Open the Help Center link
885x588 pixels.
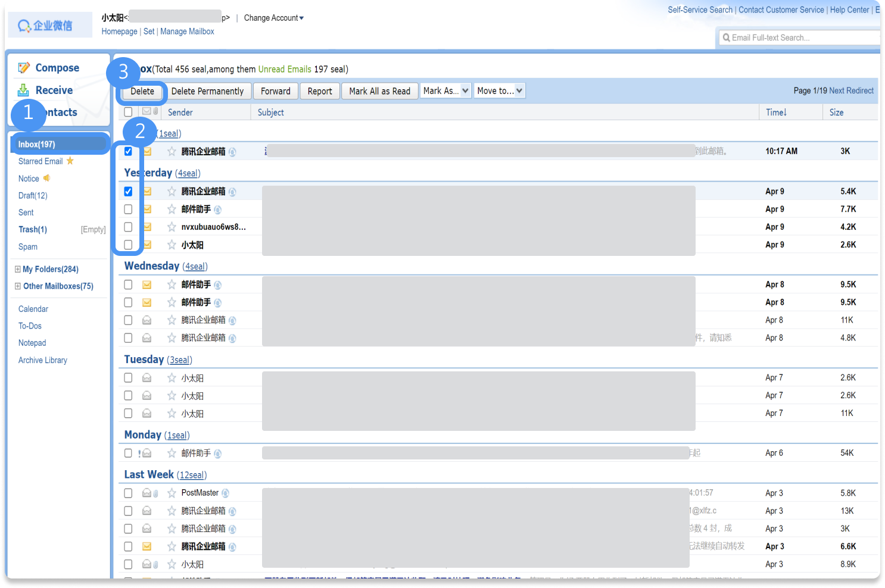[850, 10]
